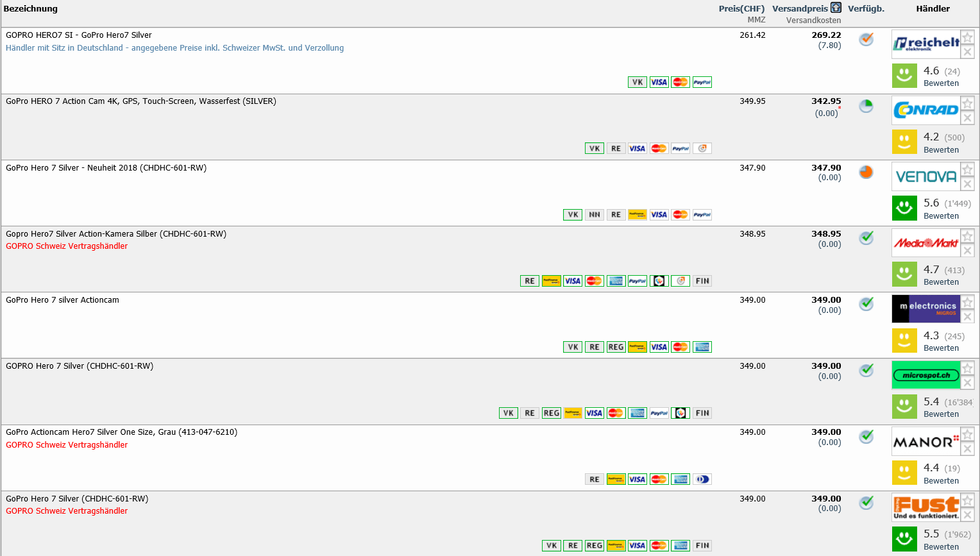Image resolution: width=980 pixels, height=556 pixels.
Task: Hide the Conrad dealer with the X
Action: (x=967, y=118)
